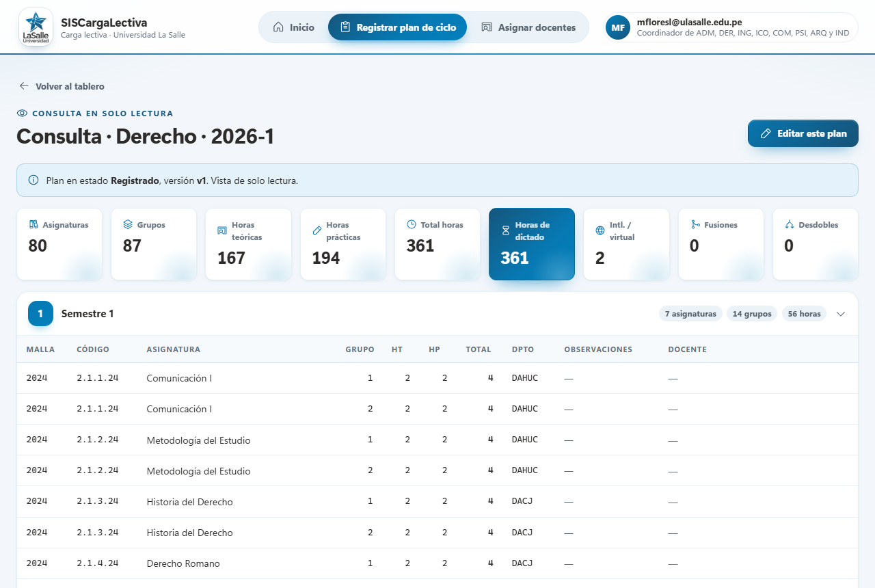
Task: Click the ASIGNATURA column header
Action: [174, 349]
